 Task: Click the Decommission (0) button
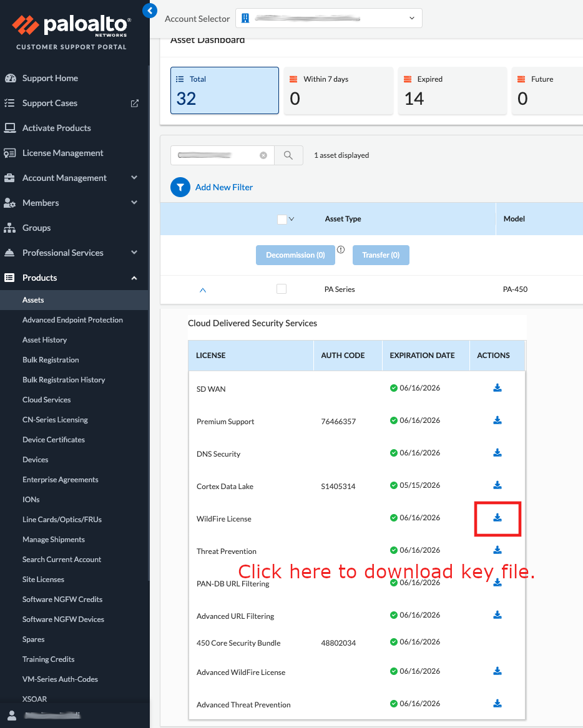pyautogui.click(x=295, y=255)
